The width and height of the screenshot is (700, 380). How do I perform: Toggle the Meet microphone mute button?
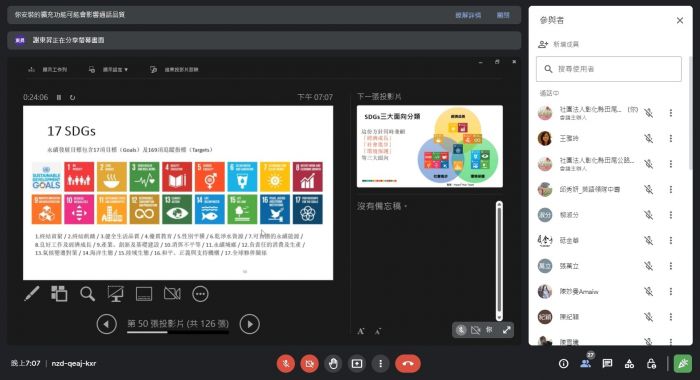[286, 363]
